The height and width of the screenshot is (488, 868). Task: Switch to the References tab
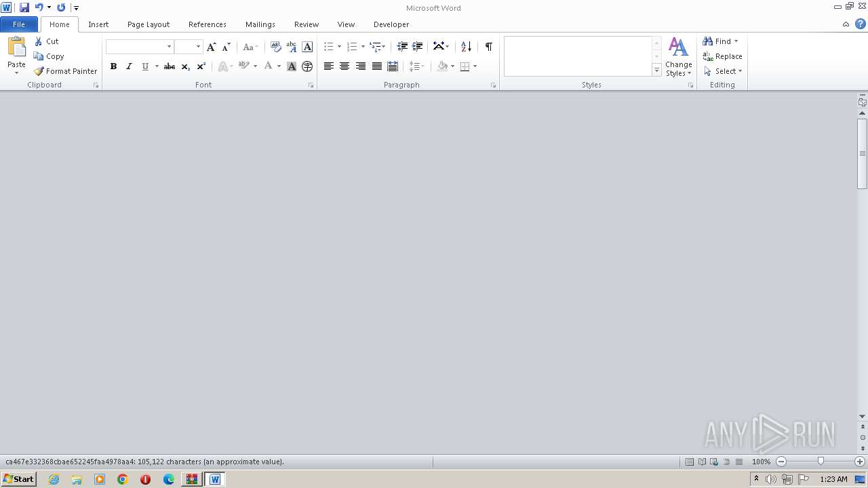point(208,24)
